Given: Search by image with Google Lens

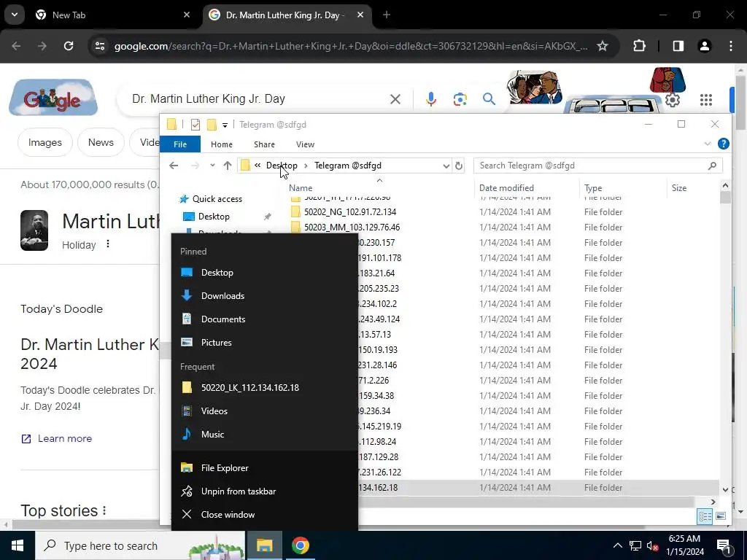Looking at the screenshot, I should pyautogui.click(x=460, y=99).
